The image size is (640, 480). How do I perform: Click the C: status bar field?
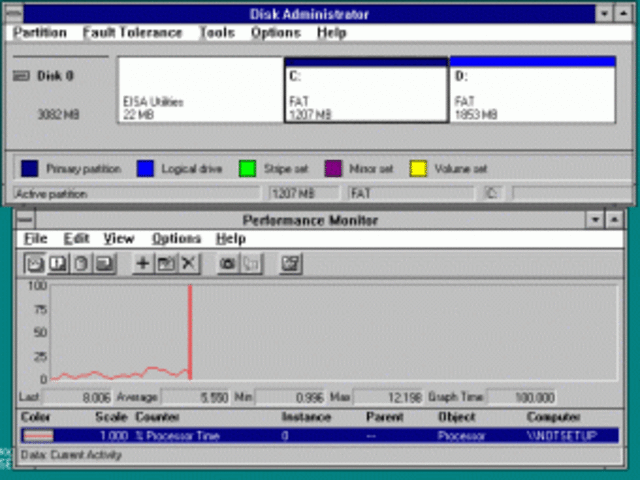coord(493,193)
